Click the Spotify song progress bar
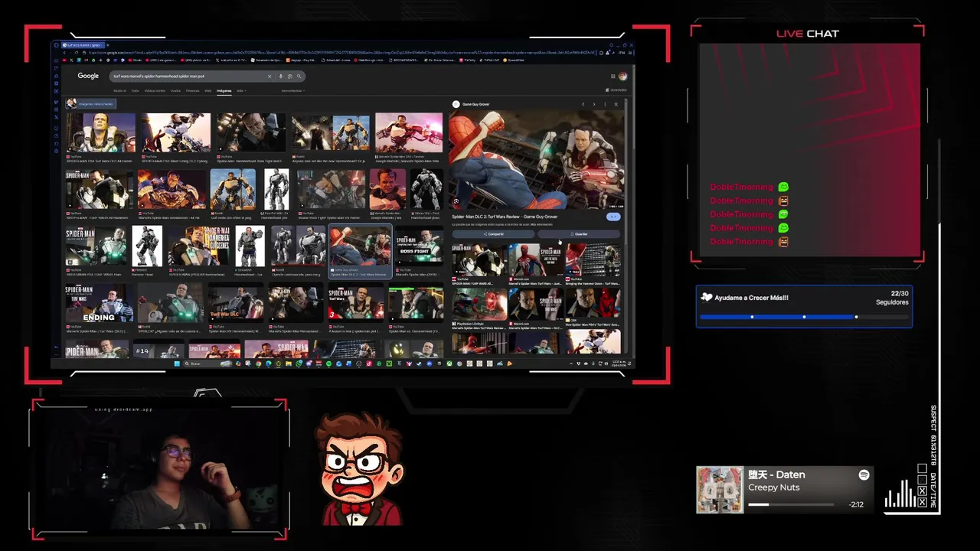This screenshot has width=980, height=551. 791,504
